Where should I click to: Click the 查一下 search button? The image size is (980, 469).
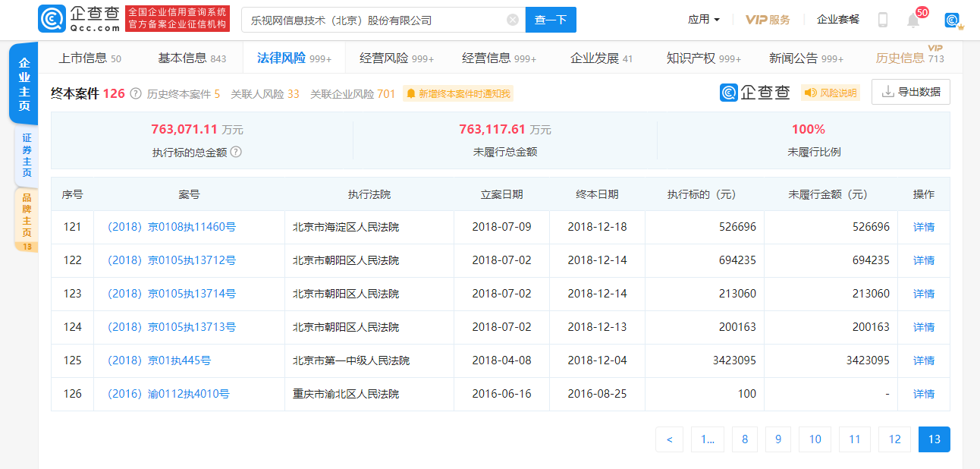coord(551,20)
